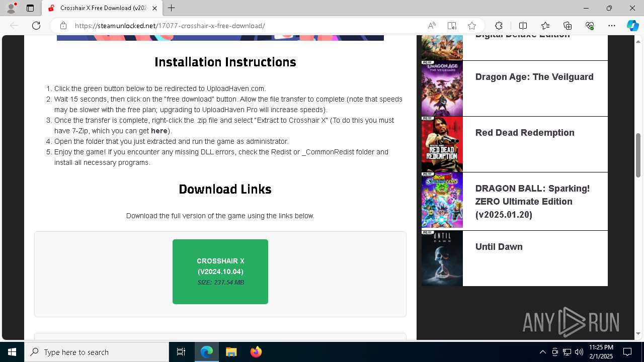Open the Favorites list icon
Viewport: 644px width, 362px height.
click(x=545, y=26)
